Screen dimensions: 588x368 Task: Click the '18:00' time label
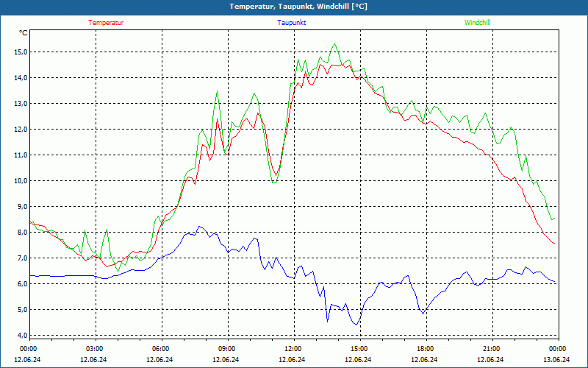tap(425, 349)
